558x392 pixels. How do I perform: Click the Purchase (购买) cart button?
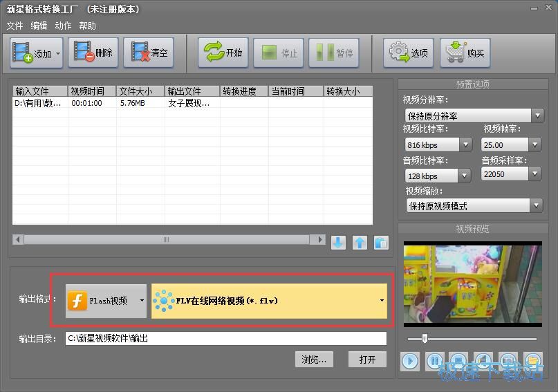pyautogui.click(x=465, y=53)
